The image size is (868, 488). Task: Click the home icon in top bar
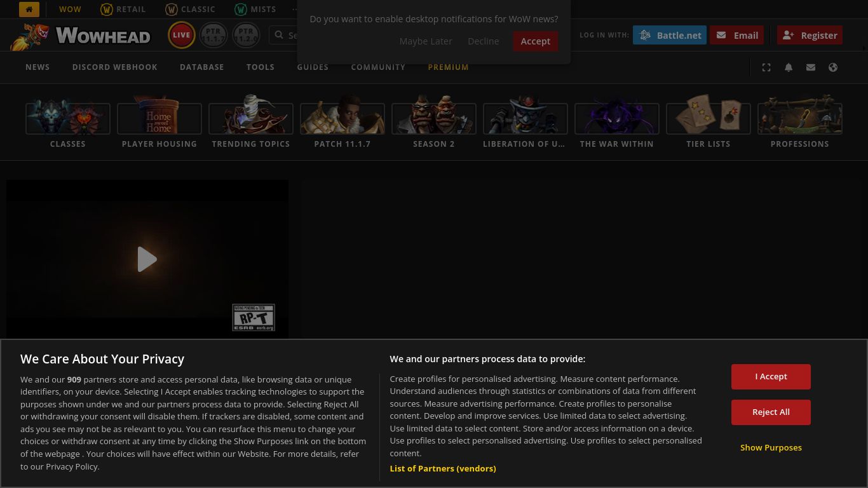pyautogui.click(x=29, y=10)
